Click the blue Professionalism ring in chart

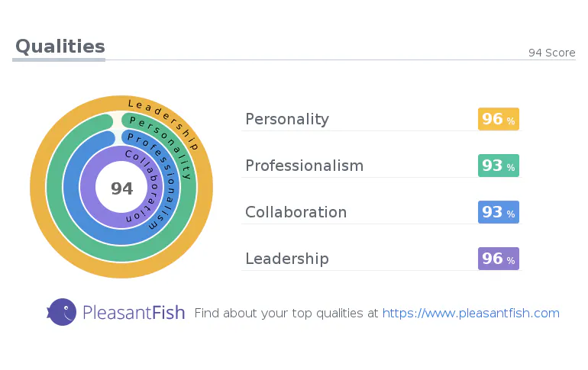[71, 187]
